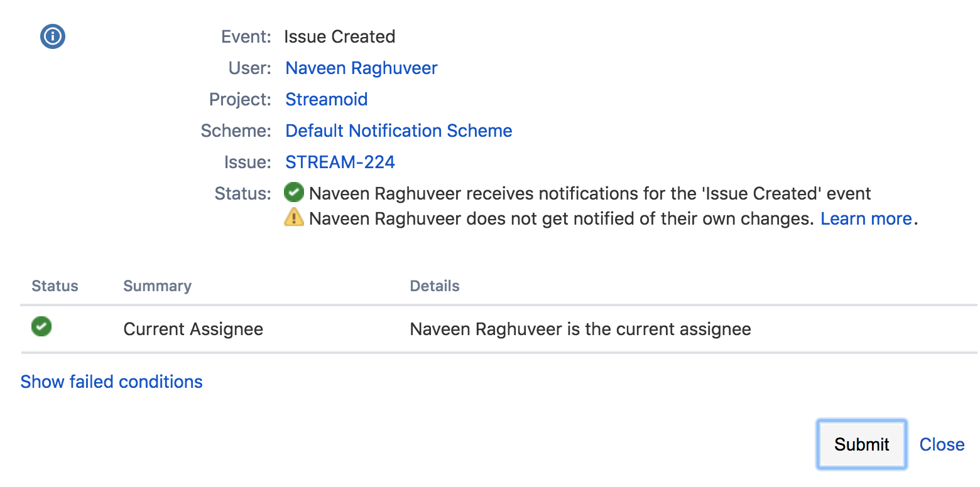Click the blue info icon
The image size is (980, 487).
click(53, 36)
